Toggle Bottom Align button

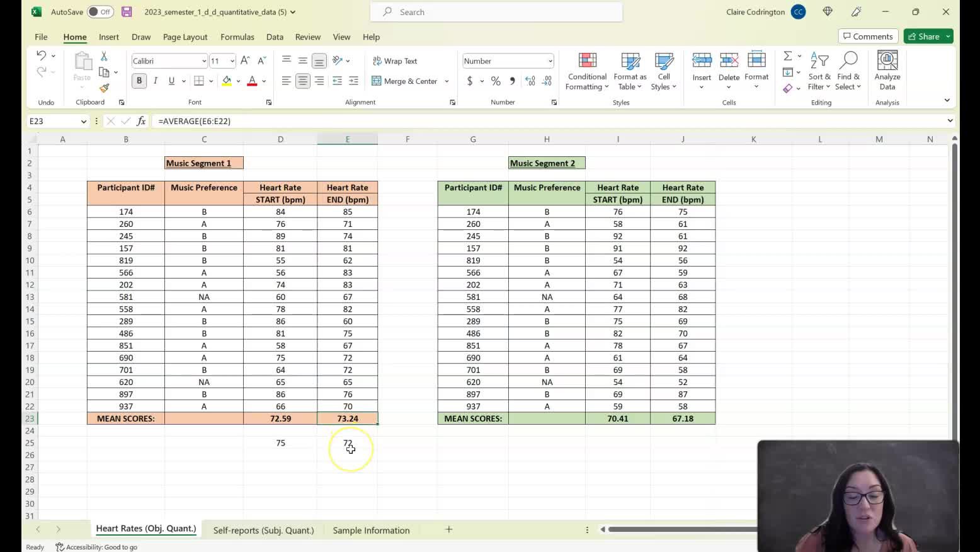pyautogui.click(x=319, y=60)
